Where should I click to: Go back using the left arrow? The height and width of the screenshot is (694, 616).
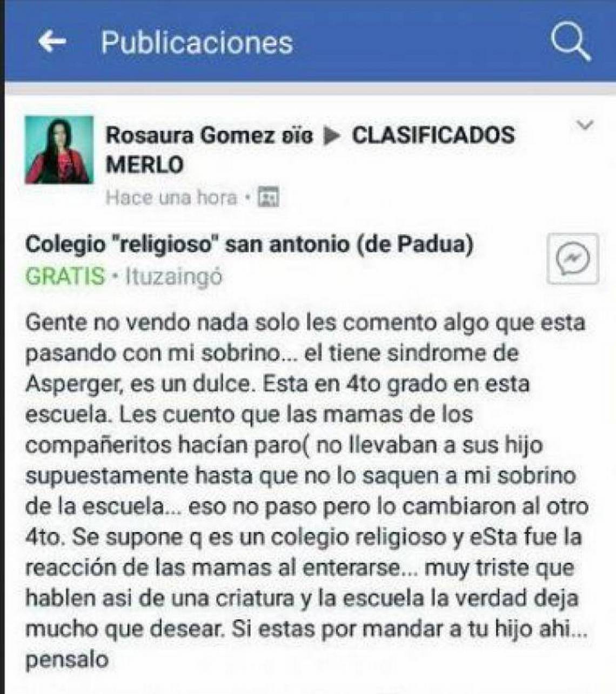[52, 41]
